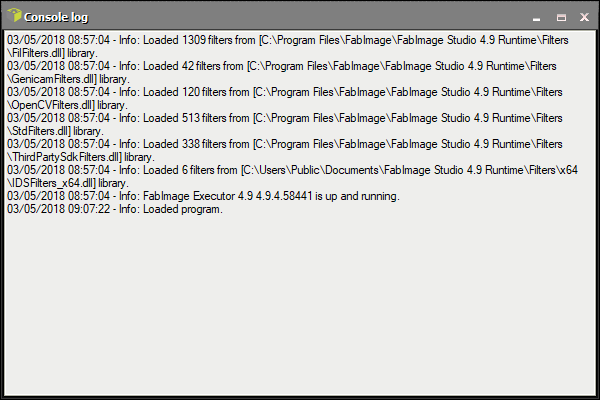The image size is (600, 400).
Task: Maximize the Console log window
Action: point(561,18)
